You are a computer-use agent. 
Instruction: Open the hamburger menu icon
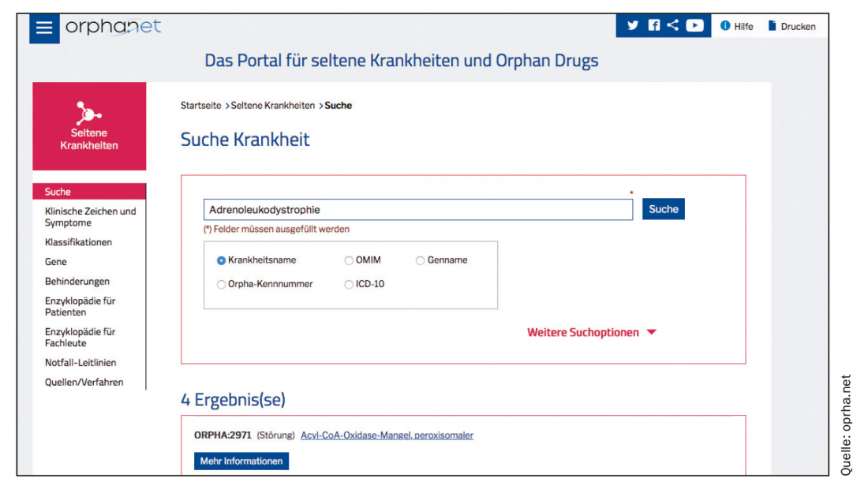point(44,28)
